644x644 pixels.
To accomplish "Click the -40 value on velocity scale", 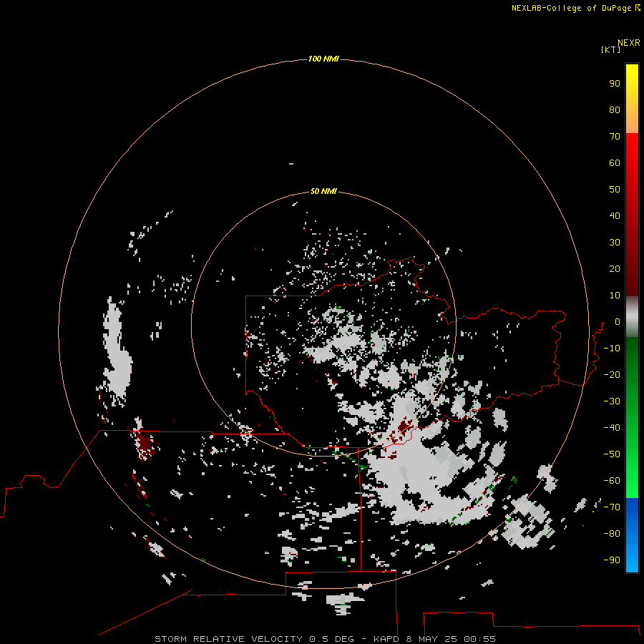I will pos(612,428).
